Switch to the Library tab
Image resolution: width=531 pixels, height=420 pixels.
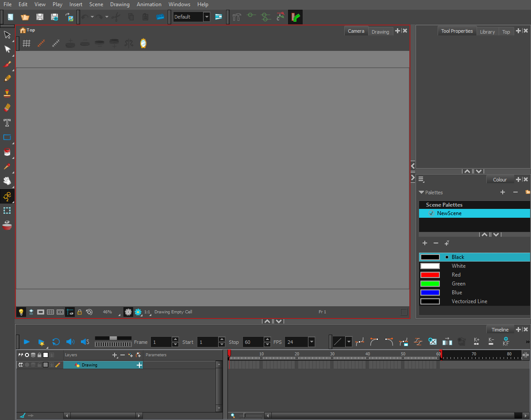point(487,31)
